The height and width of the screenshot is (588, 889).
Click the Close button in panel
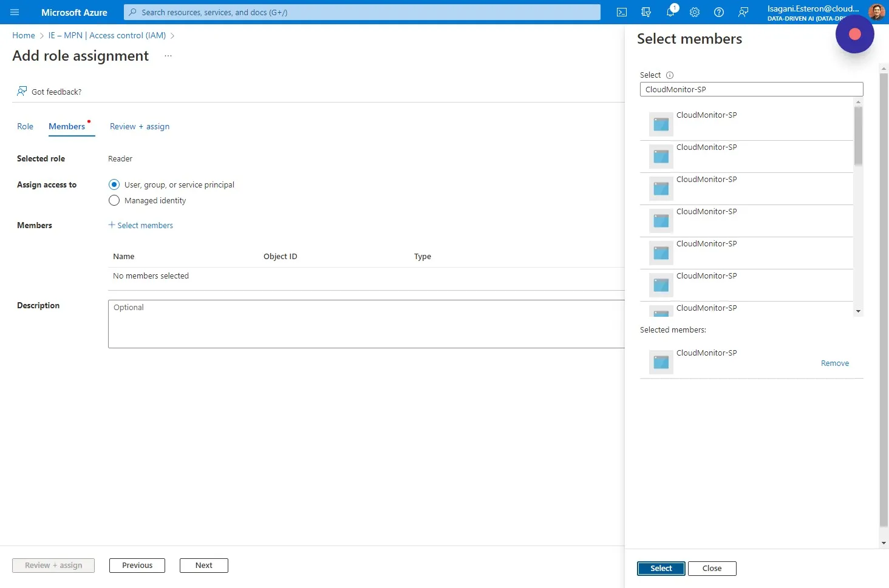pyautogui.click(x=712, y=569)
